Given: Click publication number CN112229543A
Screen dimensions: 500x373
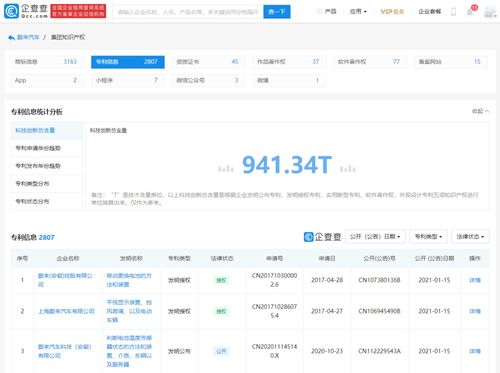Looking at the screenshot, I should (379, 351).
